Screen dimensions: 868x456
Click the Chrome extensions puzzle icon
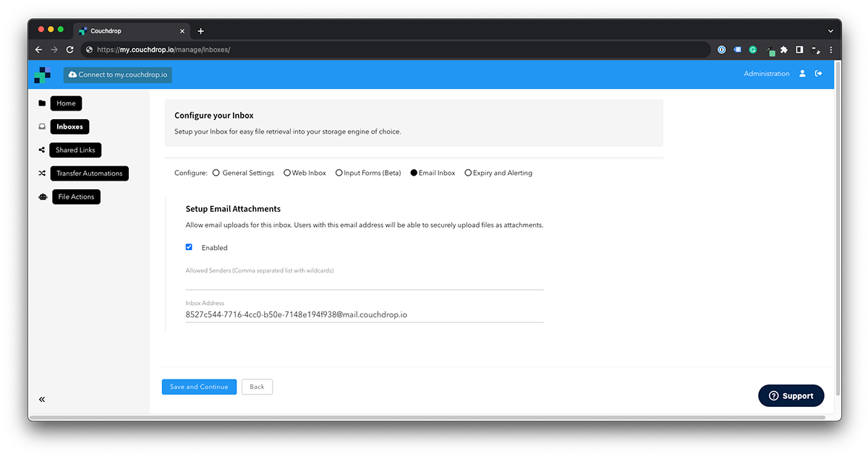[x=784, y=49]
